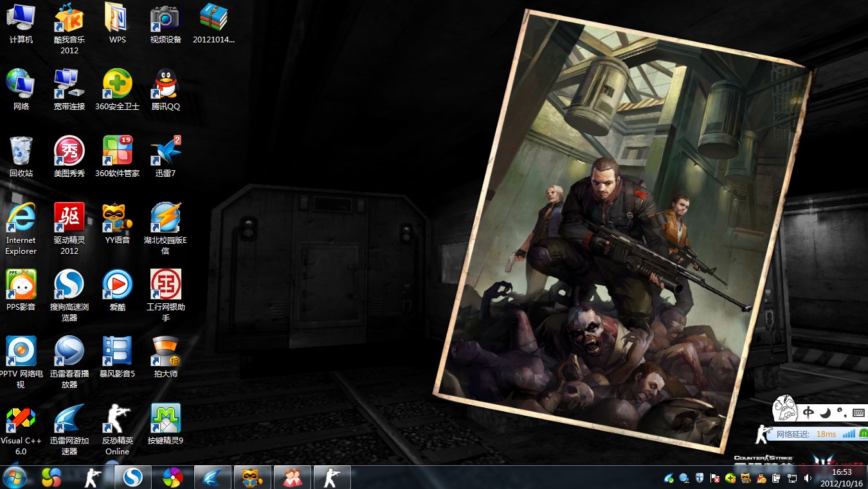Open 360软件管家 desktop shortcut

[x=118, y=157]
